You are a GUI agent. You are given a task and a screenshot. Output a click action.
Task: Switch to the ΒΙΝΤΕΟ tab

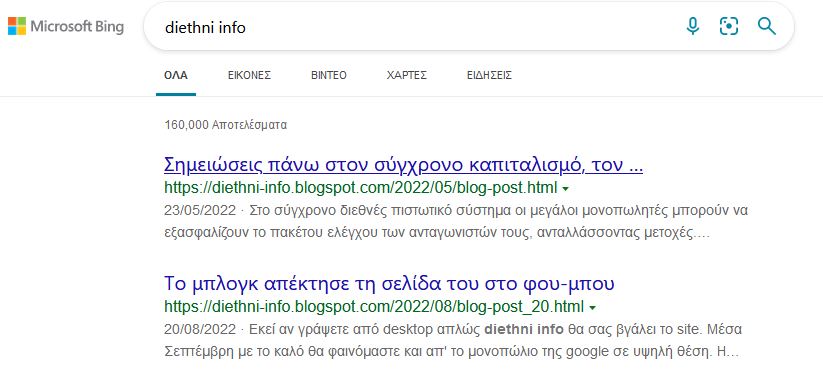(x=329, y=76)
